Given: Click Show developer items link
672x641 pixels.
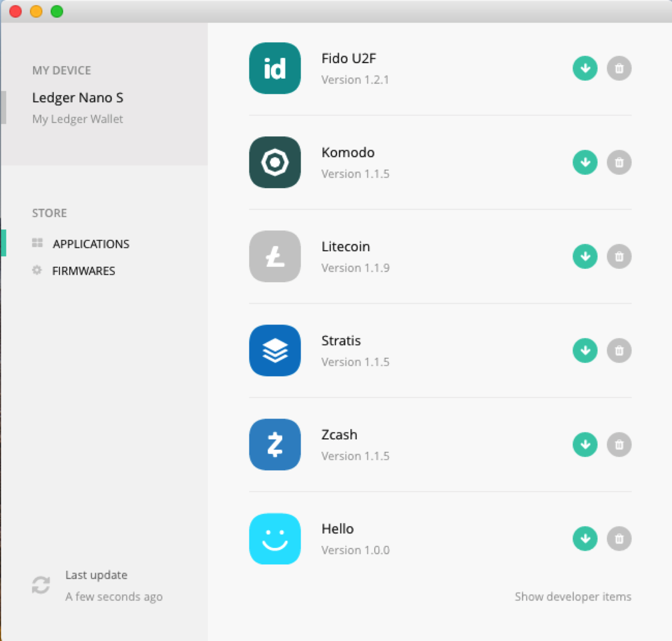Looking at the screenshot, I should (573, 597).
